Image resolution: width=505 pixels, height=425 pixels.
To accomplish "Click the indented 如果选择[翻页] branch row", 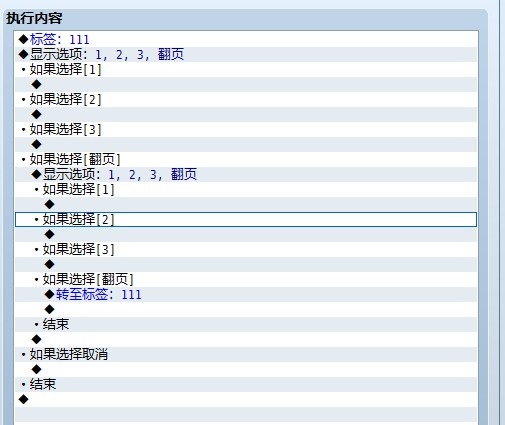I will click(246, 279).
